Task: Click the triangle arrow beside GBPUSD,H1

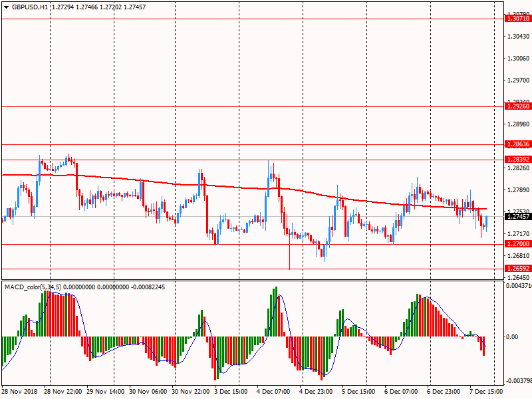Action: click(x=5, y=7)
